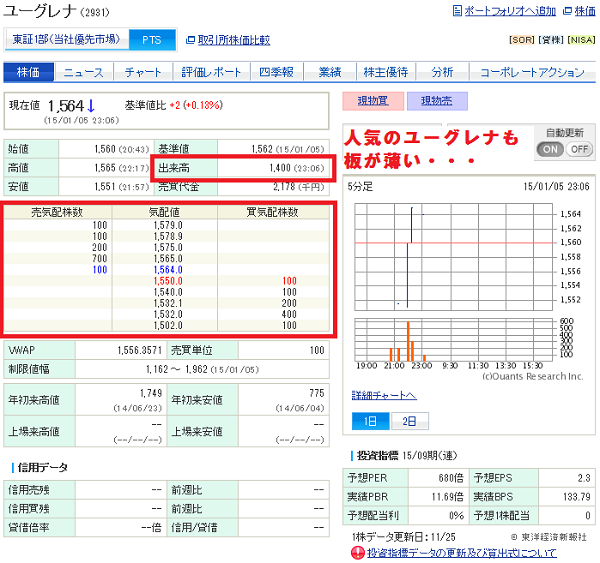Image resolution: width=600 pixels, height=563 pixels.
Task: Click the 年初来高値 value 1,749
Action: coord(151,393)
